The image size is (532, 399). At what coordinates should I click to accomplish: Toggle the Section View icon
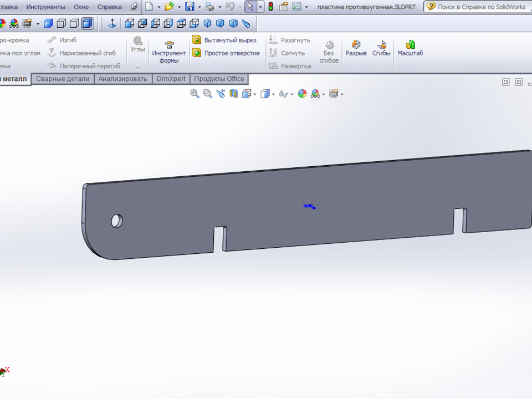point(233,94)
